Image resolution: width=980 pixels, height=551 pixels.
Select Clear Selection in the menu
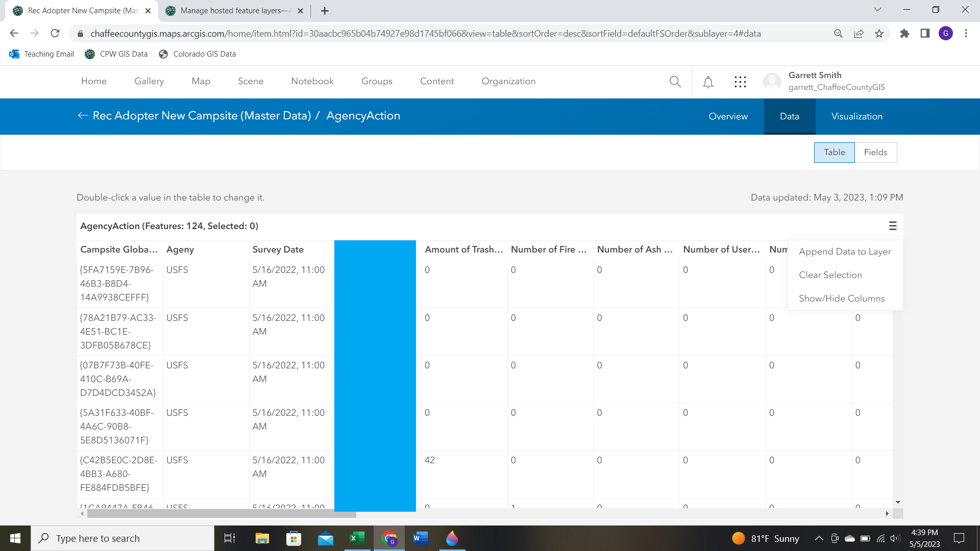[x=830, y=275]
